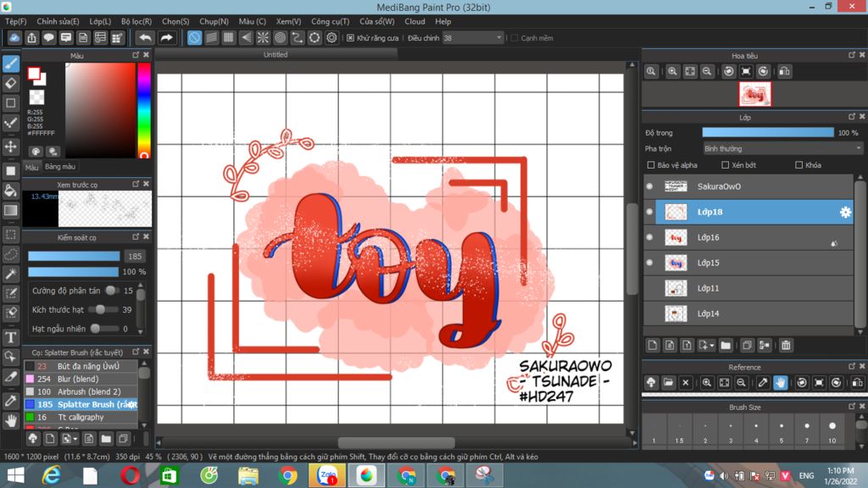Activate the Magic Wand tool
The image size is (868, 488).
[11, 274]
